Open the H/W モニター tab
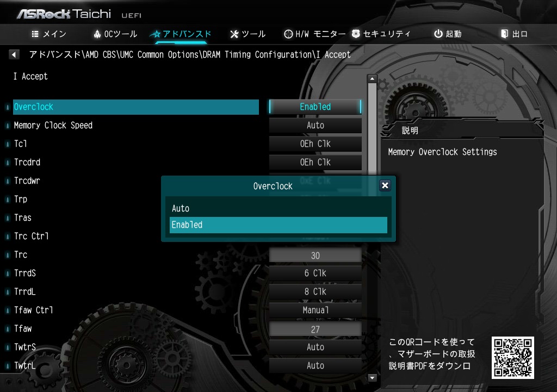This screenshot has height=392, width=557. click(x=314, y=34)
